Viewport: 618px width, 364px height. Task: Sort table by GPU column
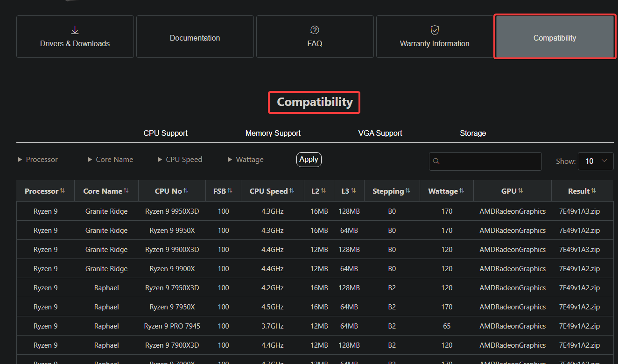click(x=513, y=191)
